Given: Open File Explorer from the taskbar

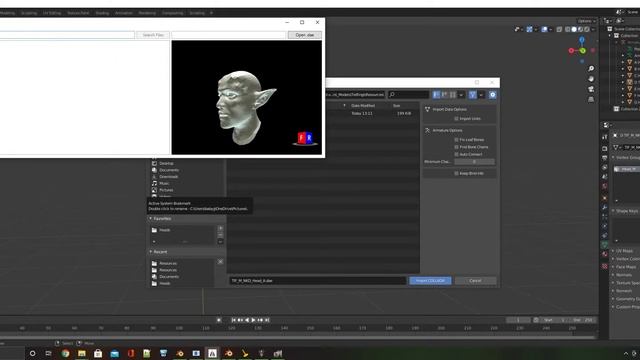Looking at the screenshot, I should (x=82, y=353).
